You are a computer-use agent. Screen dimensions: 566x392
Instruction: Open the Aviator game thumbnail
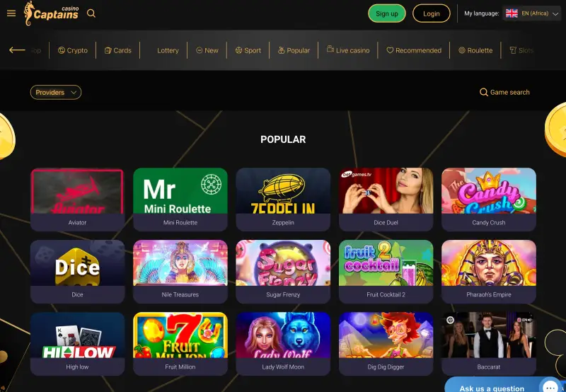pyautogui.click(x=78, y=200)
